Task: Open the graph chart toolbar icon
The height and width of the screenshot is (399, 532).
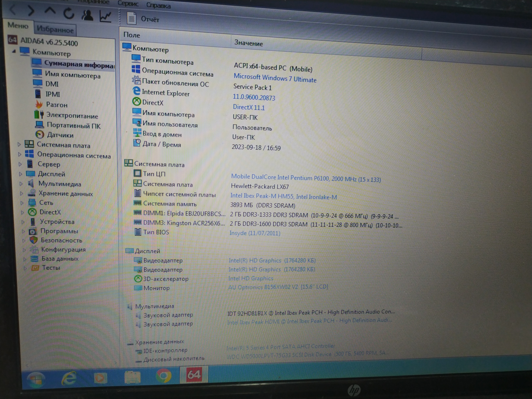Action: (105, 16)
